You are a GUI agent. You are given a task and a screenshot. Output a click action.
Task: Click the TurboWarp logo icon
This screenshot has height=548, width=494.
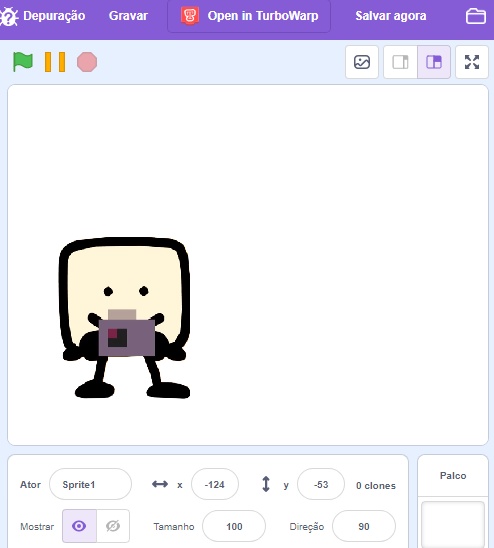point(190,16)
